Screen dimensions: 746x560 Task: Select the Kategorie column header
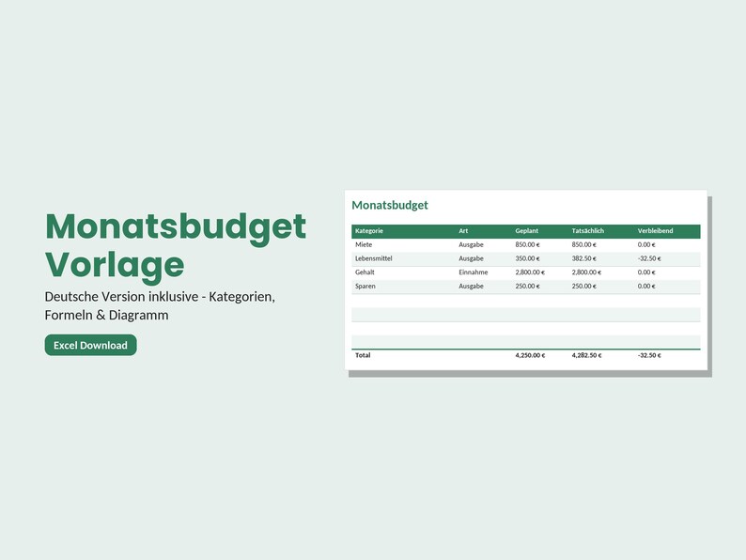tap(368, 231)
